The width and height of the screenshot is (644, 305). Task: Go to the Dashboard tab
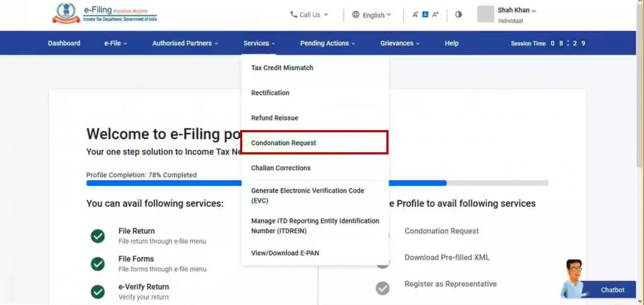coord(64,43)
